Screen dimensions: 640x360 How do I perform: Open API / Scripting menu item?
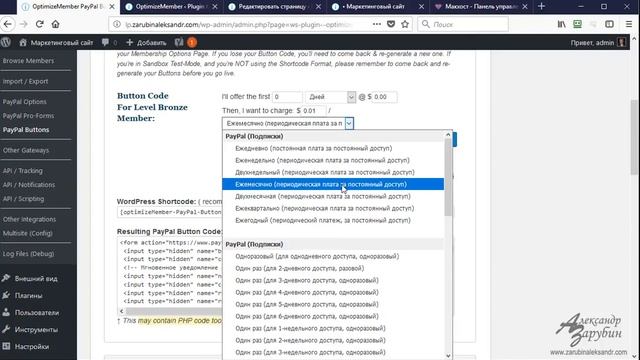pos(23,199)
